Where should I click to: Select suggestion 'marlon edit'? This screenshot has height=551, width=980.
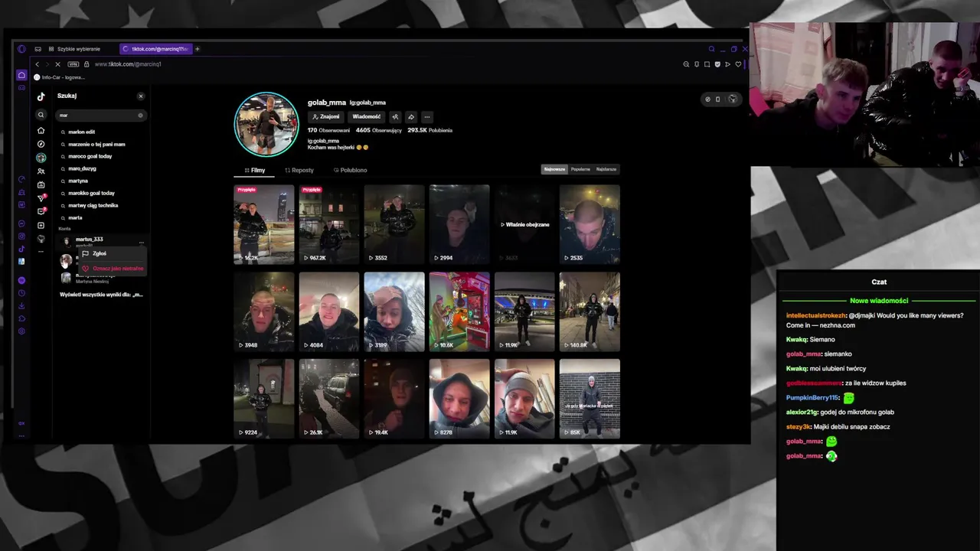[x=81, y=132]
